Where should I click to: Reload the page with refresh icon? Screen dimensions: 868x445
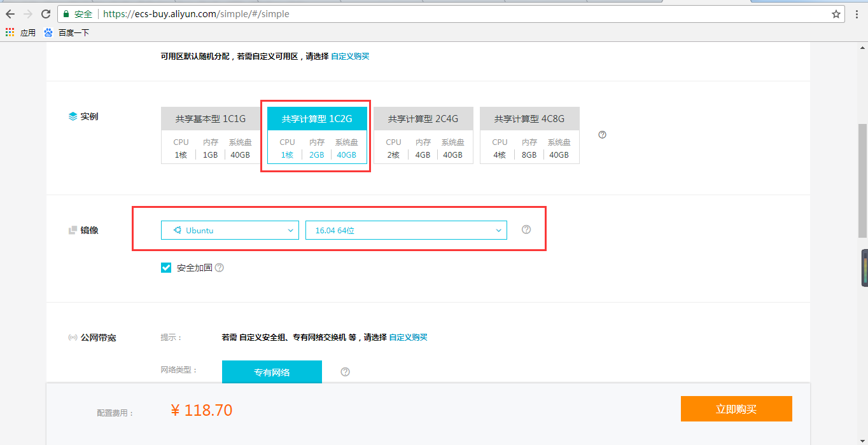tap(46, 14)
